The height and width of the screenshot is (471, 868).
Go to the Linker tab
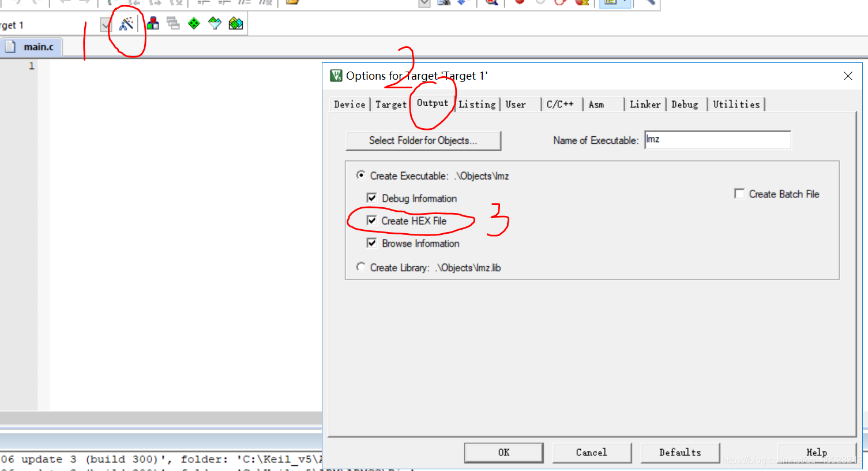[645, 104]
